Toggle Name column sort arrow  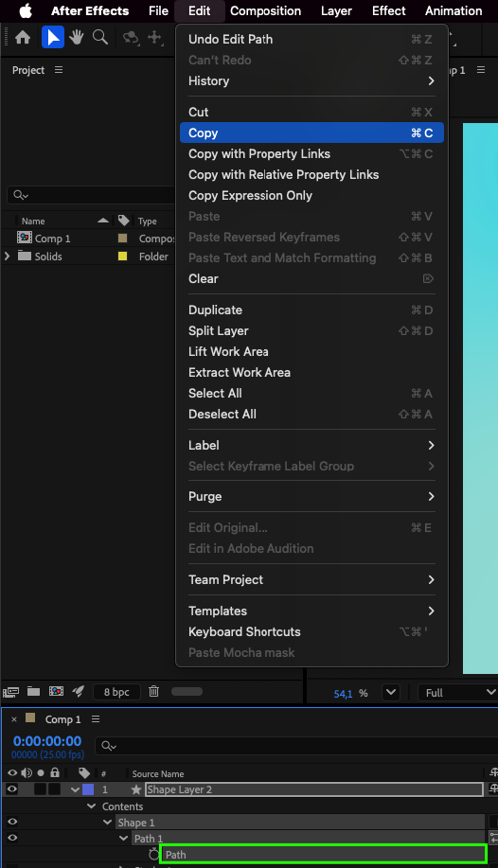(103, 221)
